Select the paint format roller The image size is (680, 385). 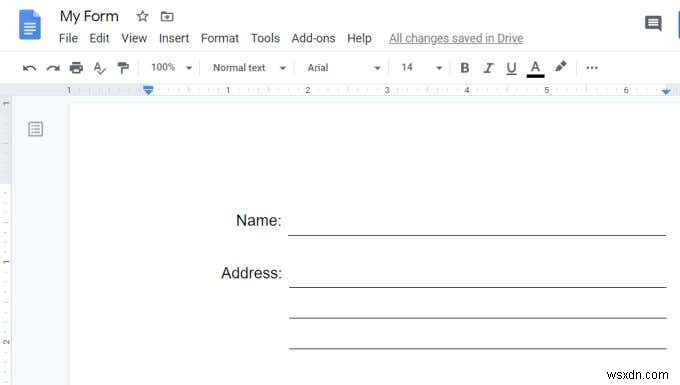click(123, 68)
